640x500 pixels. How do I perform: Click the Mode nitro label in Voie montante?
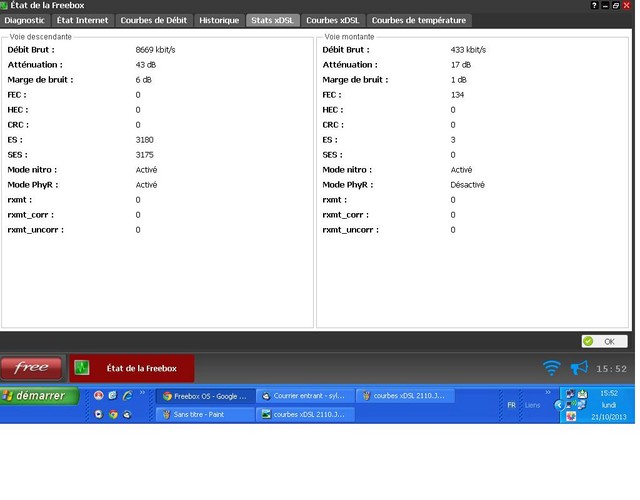click(x=347, y=170)
